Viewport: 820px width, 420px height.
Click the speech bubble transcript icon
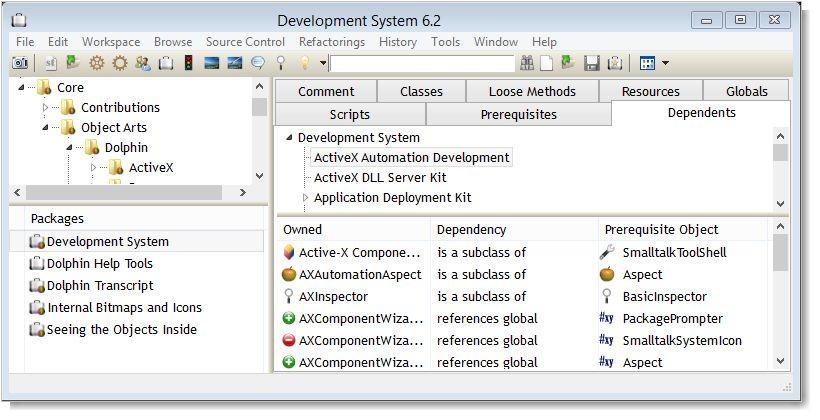point(258,63)
